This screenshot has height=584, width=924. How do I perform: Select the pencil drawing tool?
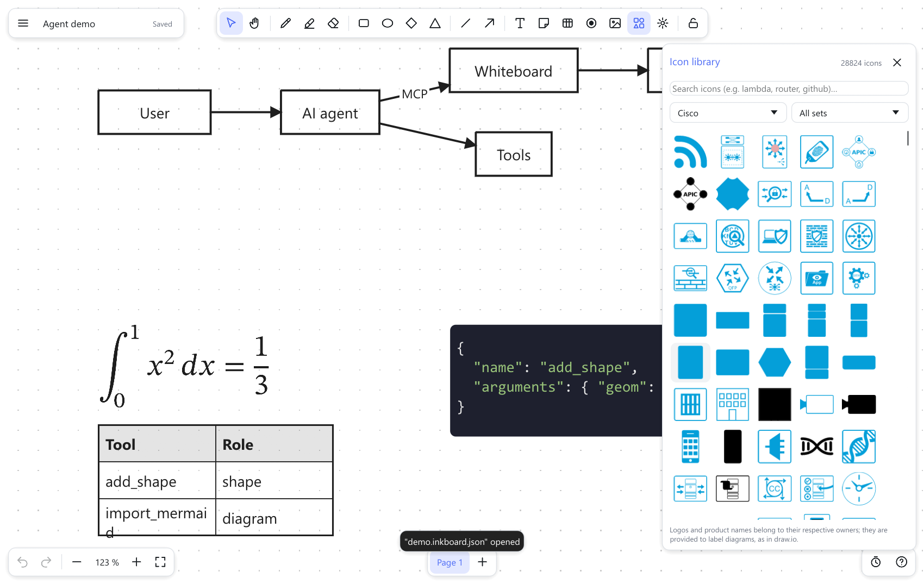click(x=285, y=23)
